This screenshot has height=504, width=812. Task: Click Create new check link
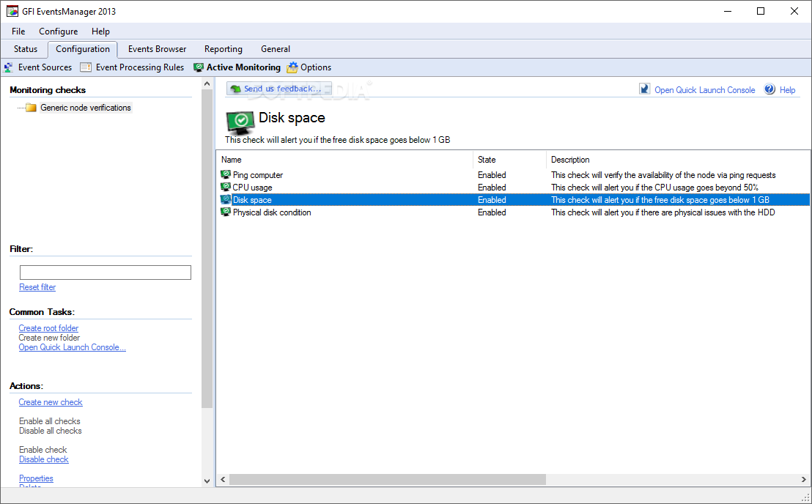51,402
